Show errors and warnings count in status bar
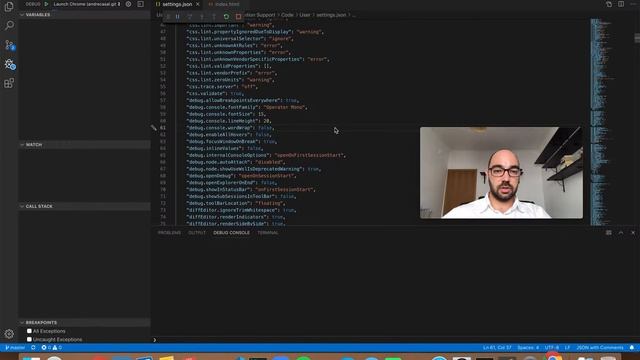The width and height of the screenshot is (640, 360). pyautogui.click(x=51, y=348)
